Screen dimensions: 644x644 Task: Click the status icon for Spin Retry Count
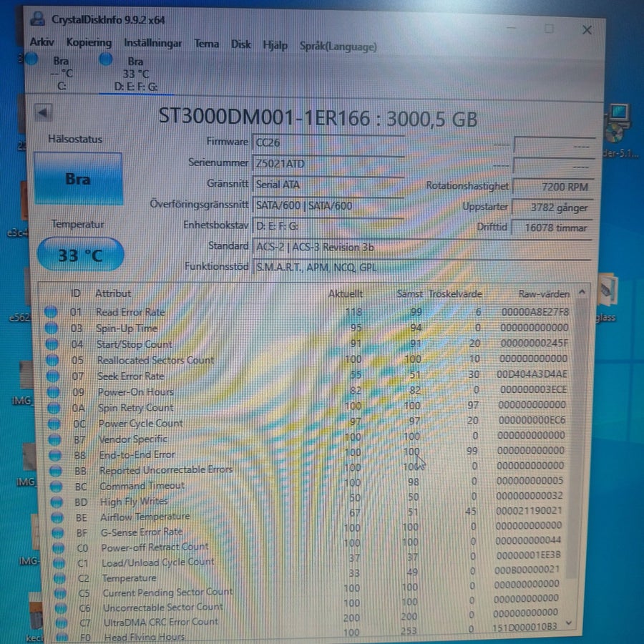pos(54,408)
